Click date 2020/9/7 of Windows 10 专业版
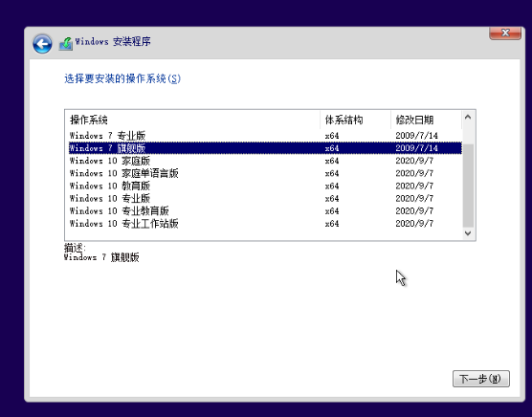Viewport: 532px width, 417px height. [x=414, y=198]
